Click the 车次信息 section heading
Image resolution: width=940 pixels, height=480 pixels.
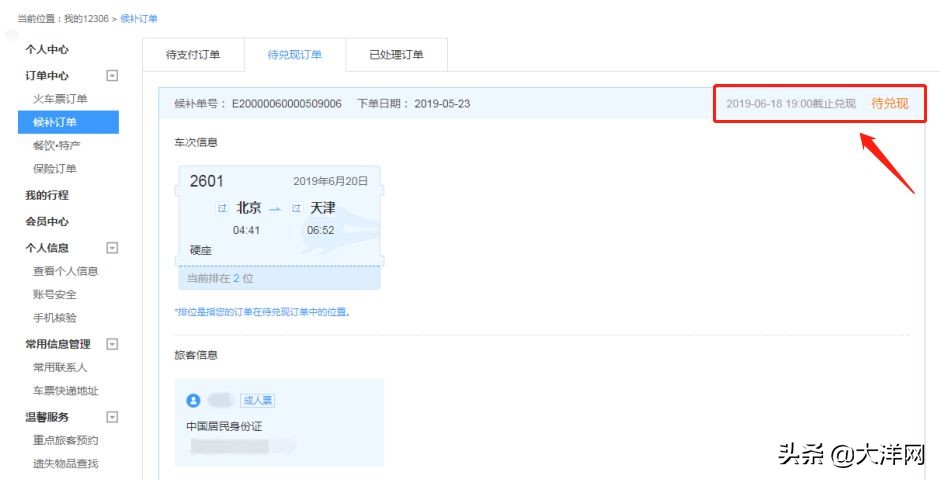pos(196,143)
